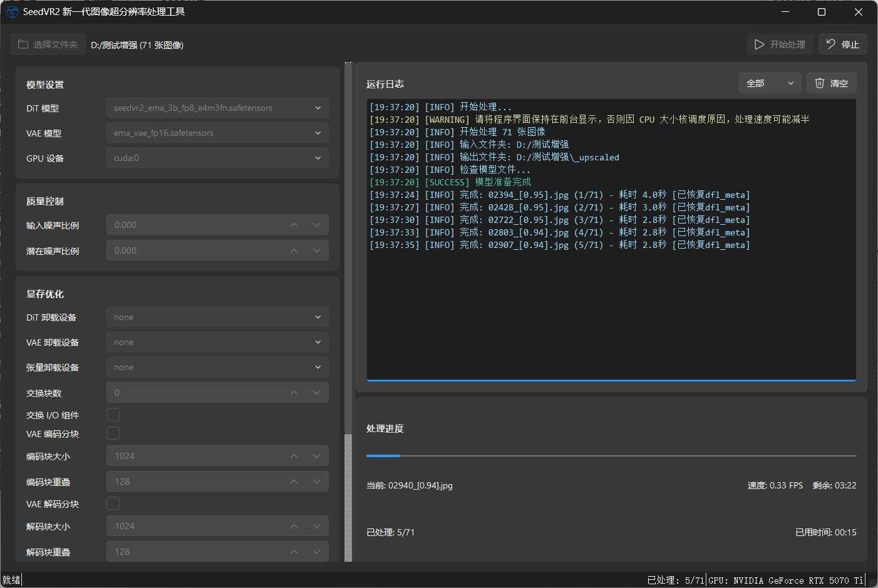Click the trash icon to clear log
878x588 pixels.
click(820, 83)
